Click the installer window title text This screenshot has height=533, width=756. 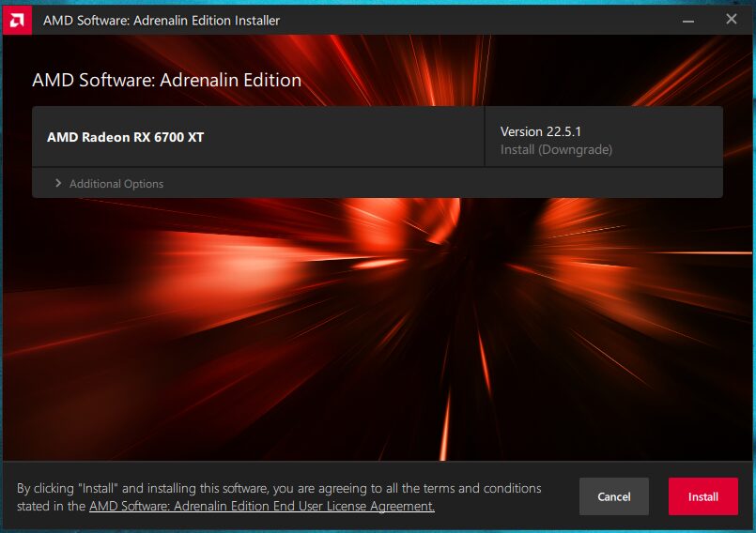[161, 21]
